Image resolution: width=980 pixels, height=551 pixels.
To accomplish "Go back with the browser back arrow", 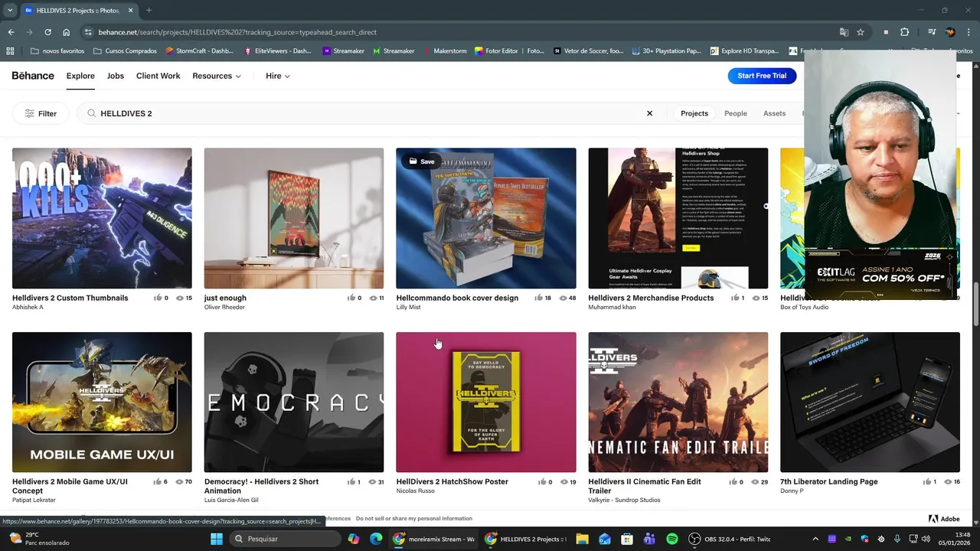I will click(x=11, y=32).
